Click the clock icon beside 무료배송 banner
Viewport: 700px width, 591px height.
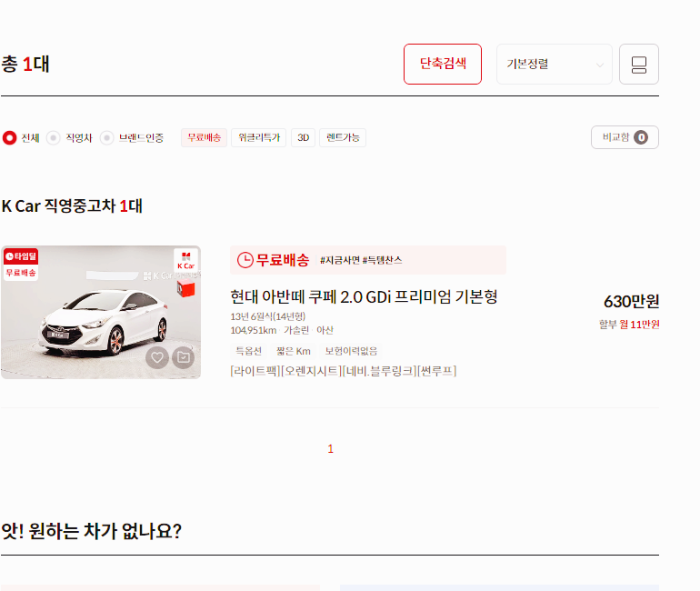(x=245, y=260)
